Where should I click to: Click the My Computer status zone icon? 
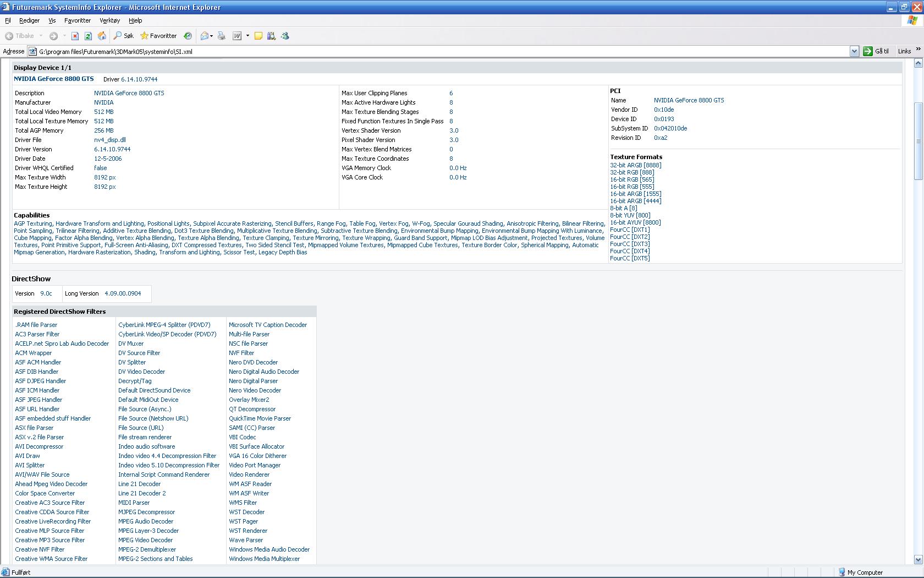click(x=842, y=572)
